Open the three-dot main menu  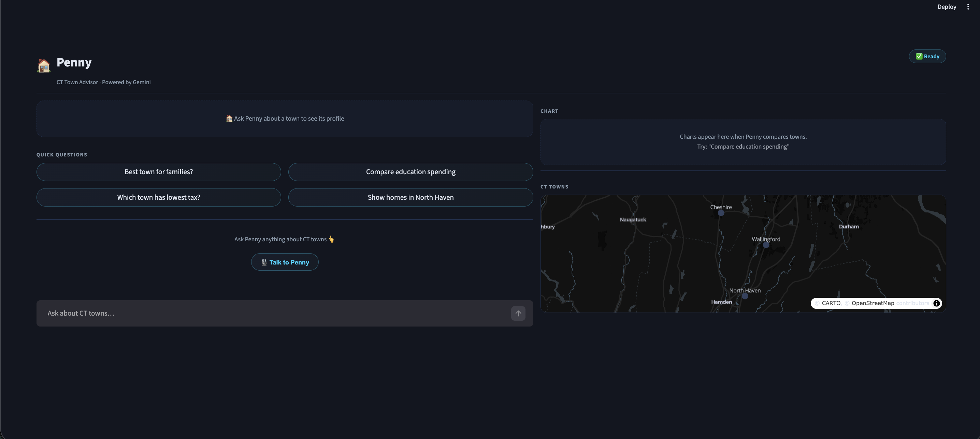click(968, 7)
